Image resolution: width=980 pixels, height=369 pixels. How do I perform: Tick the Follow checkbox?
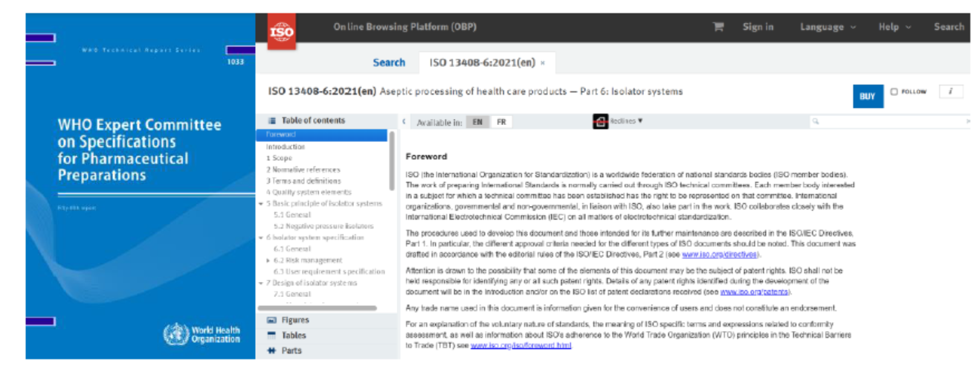click(x=894, y=92)
